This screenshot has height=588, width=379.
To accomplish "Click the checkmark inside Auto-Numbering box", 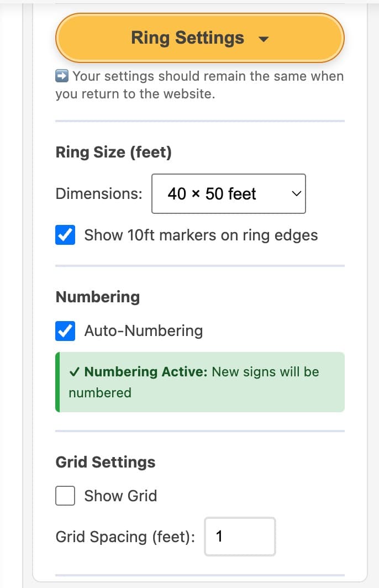I will (x=65, y=330).
